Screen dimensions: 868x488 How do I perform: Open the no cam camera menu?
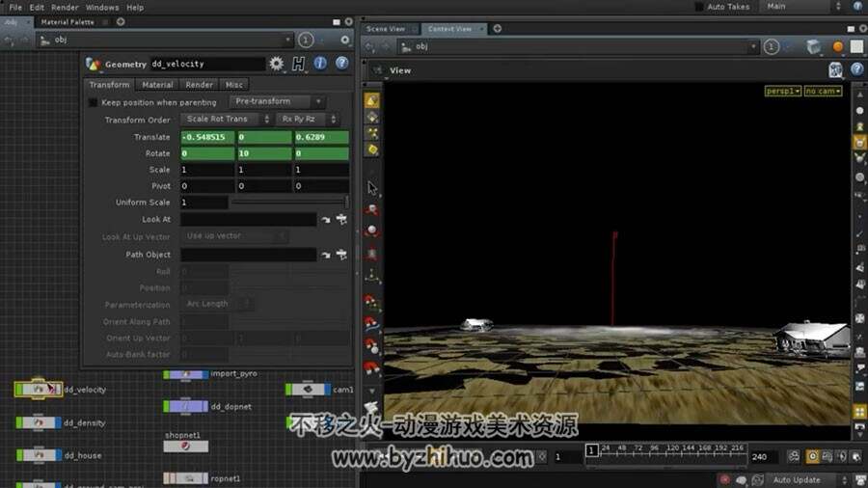coord(824,91)
